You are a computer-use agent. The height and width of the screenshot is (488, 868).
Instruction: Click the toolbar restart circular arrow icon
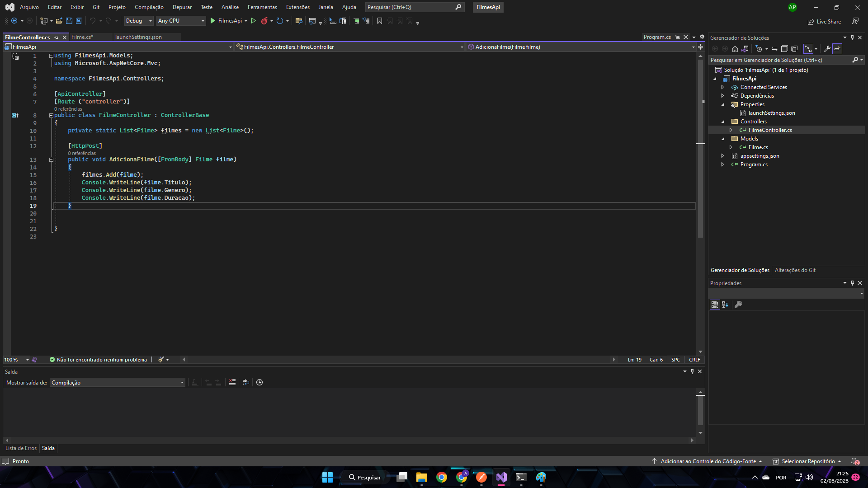click(280, 21)
